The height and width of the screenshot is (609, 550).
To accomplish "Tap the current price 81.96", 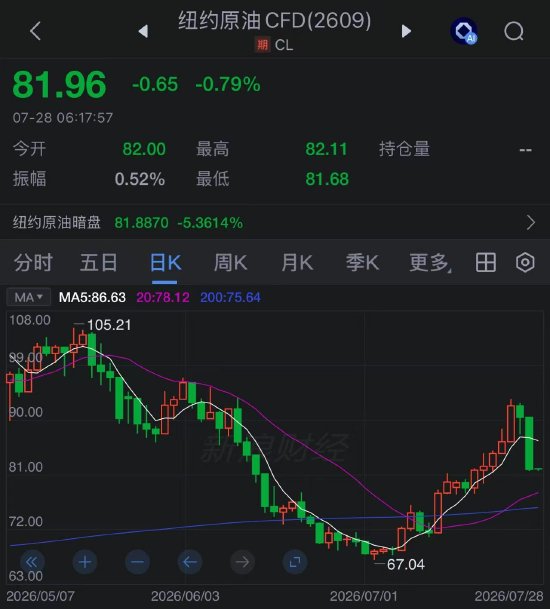I will pyautogui.click(x=59, y=84).
